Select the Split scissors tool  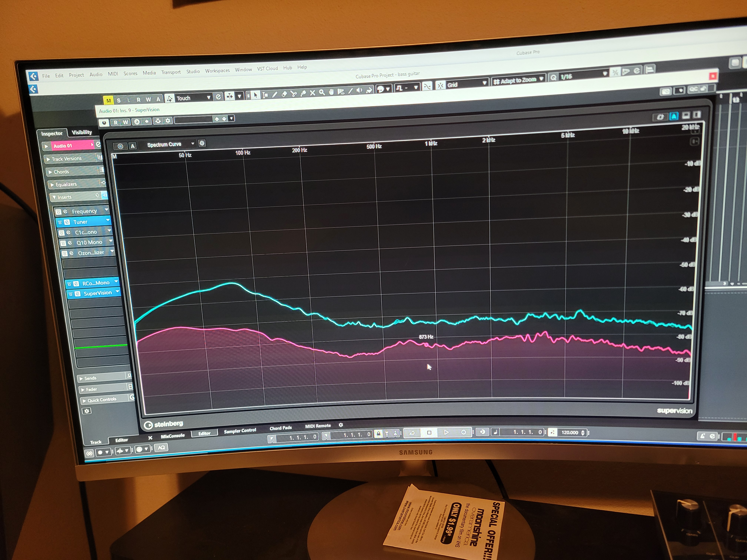(x=293, y=94)
